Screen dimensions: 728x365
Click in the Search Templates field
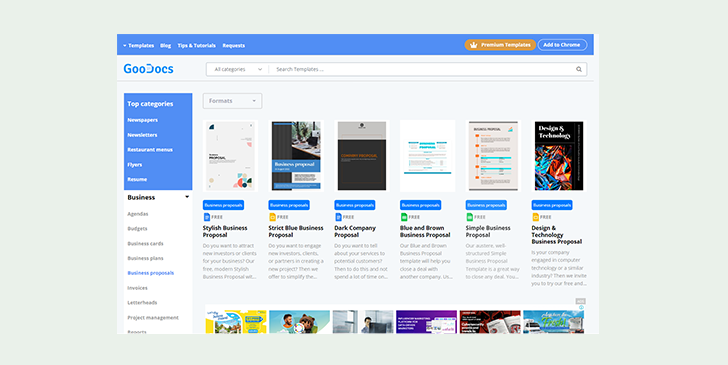pyautogui.click(x=422, y=69)
